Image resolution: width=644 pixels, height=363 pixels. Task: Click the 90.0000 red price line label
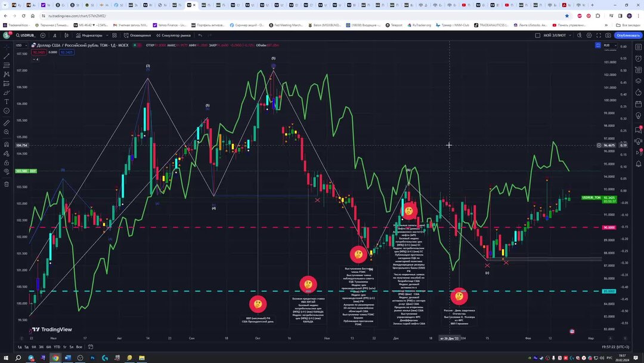[609, 227]
